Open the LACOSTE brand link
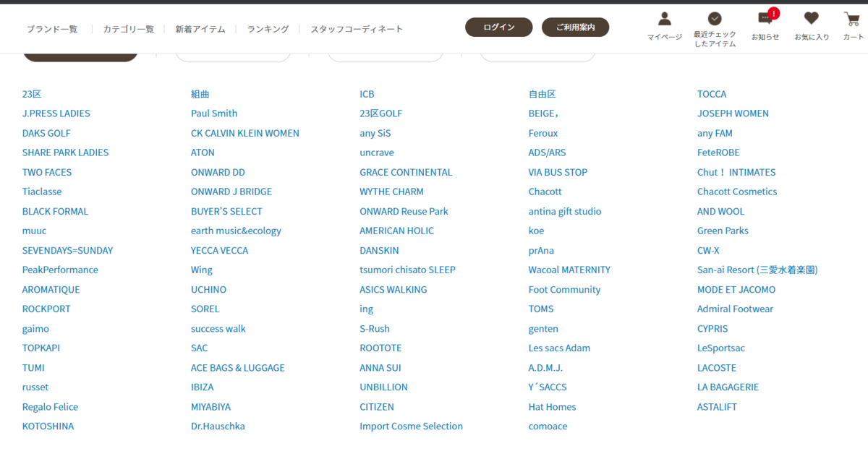The width and height of the screenshot is (868, 459). 717,367
